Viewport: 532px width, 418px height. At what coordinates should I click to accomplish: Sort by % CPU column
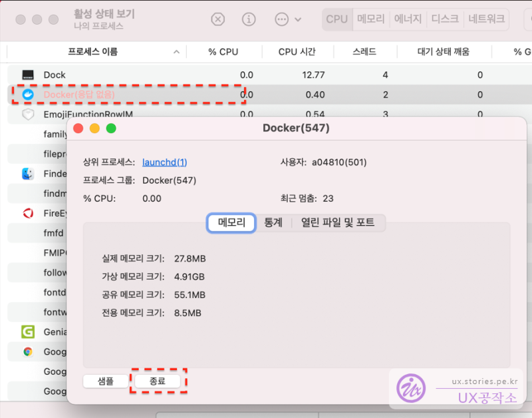click(223, 52)
